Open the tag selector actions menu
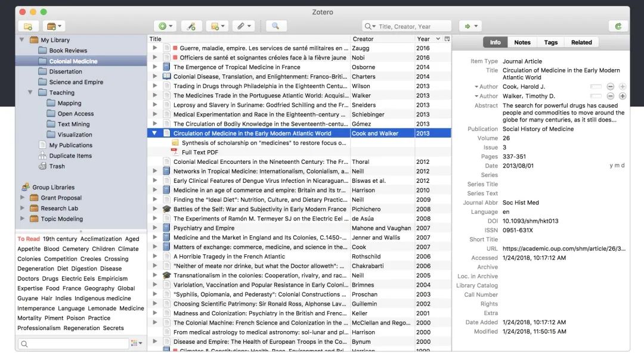Image resolution: width=644 pixels, height=361 pixels. coord(137,343)
